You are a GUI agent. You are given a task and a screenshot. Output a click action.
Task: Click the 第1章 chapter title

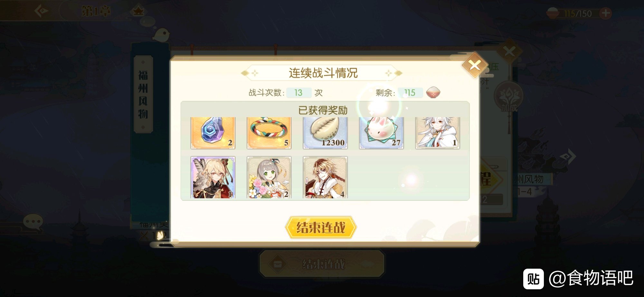coord(96,11)
